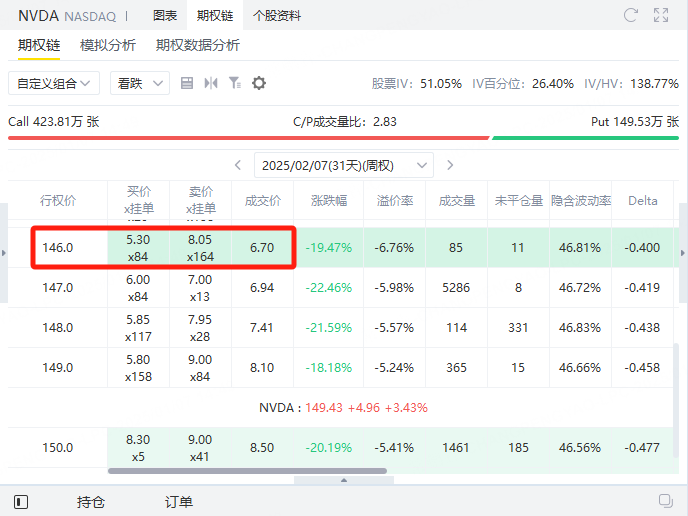Click bid price 5.30 x84
This screenshot has height=516, width=688.
point(138,248)
